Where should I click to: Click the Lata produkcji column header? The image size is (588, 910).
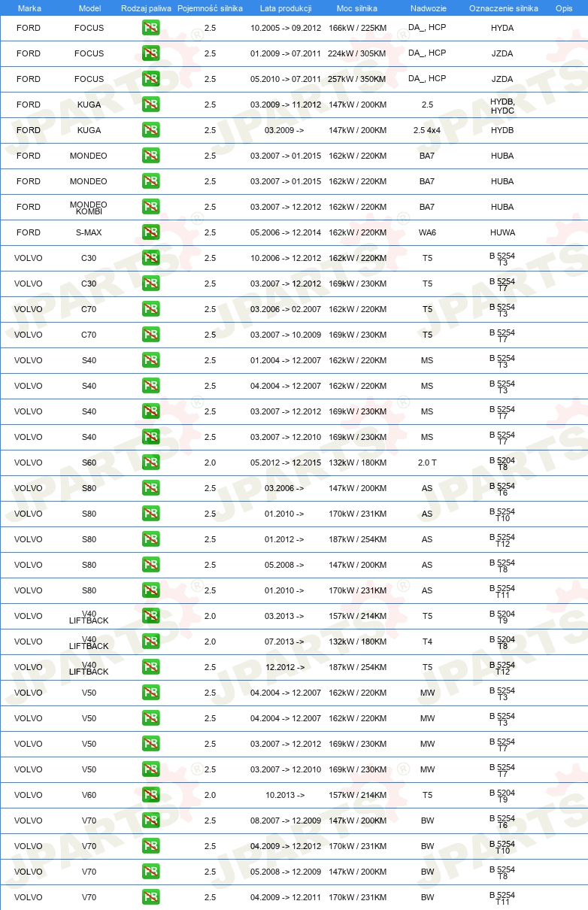pyautogui.click(x=286, y=8)
